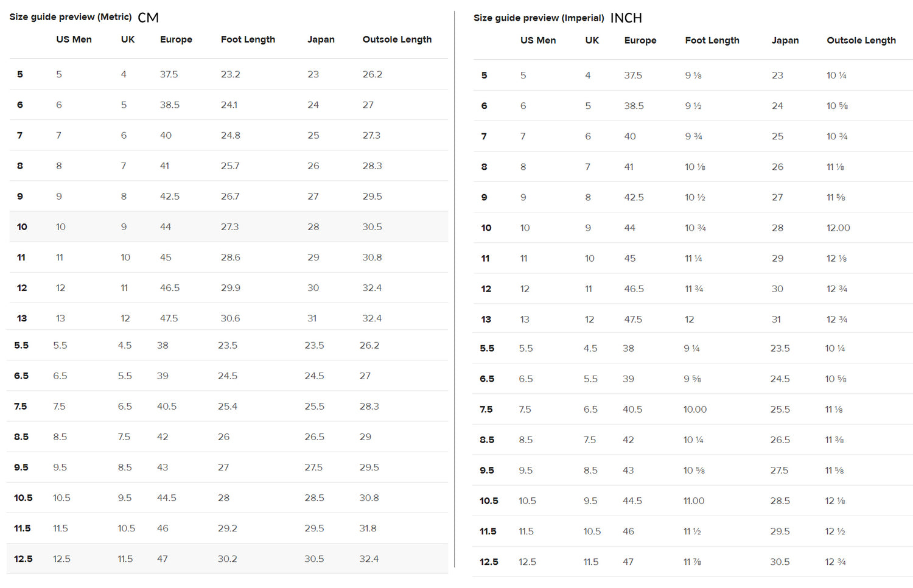This screenshot has width=913, height=588.
Task: Click the 10.00 foot length value
Action: click(694, 410)
